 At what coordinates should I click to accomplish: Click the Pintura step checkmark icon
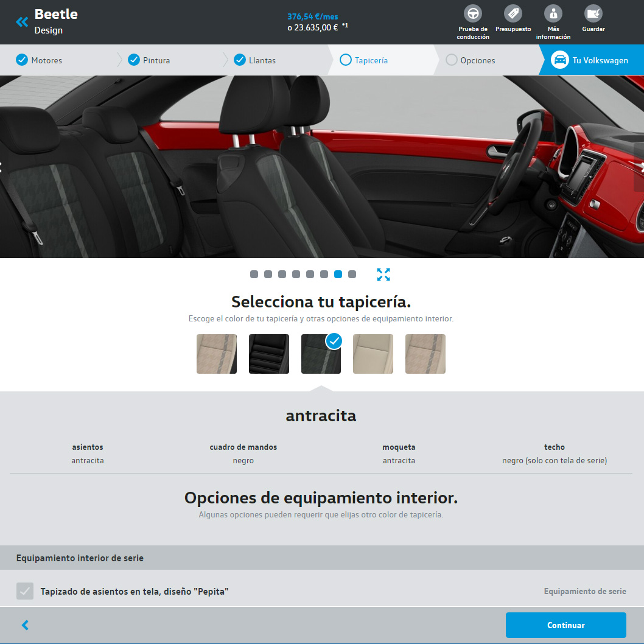[134, 60]
